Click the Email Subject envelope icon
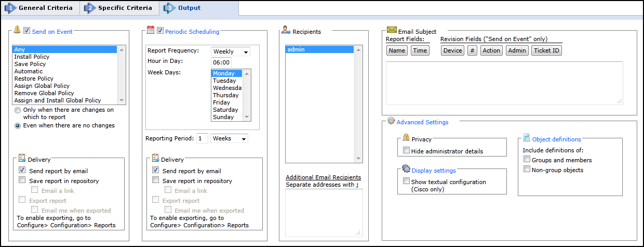 [x=392, y=30]
